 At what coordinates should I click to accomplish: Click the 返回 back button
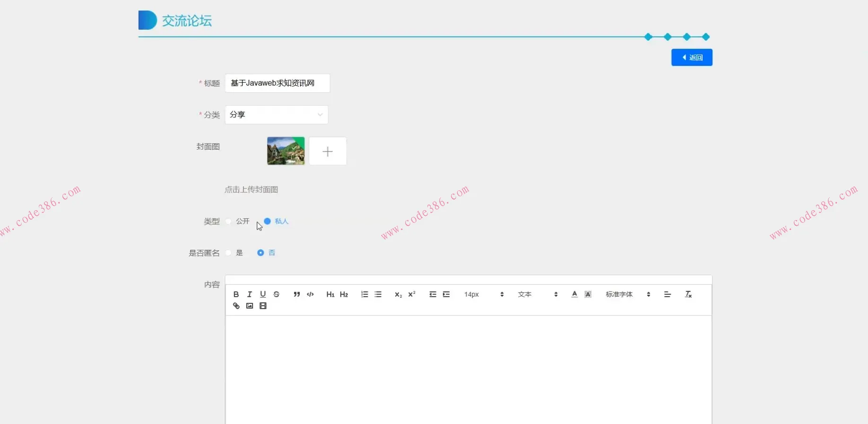(692, 57)
